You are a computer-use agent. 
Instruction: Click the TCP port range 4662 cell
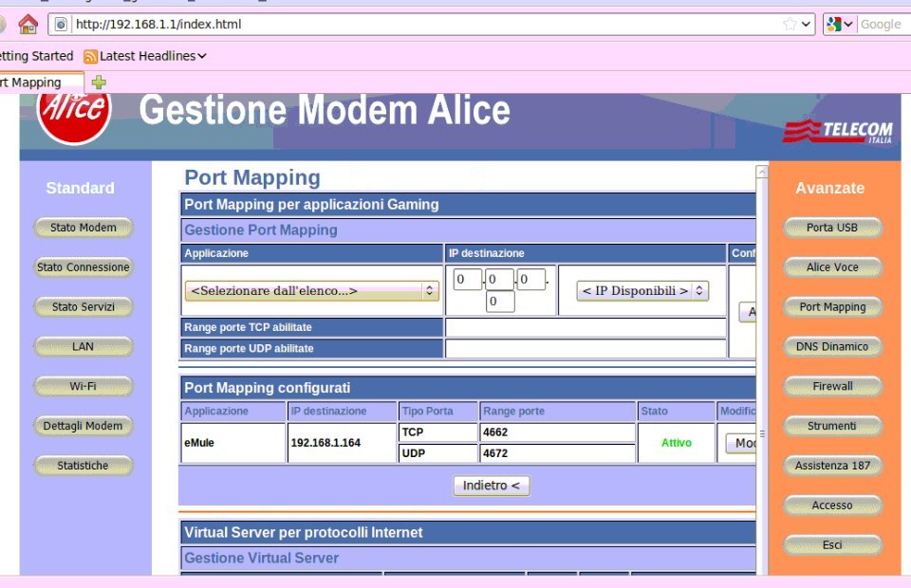pos(558,432)
